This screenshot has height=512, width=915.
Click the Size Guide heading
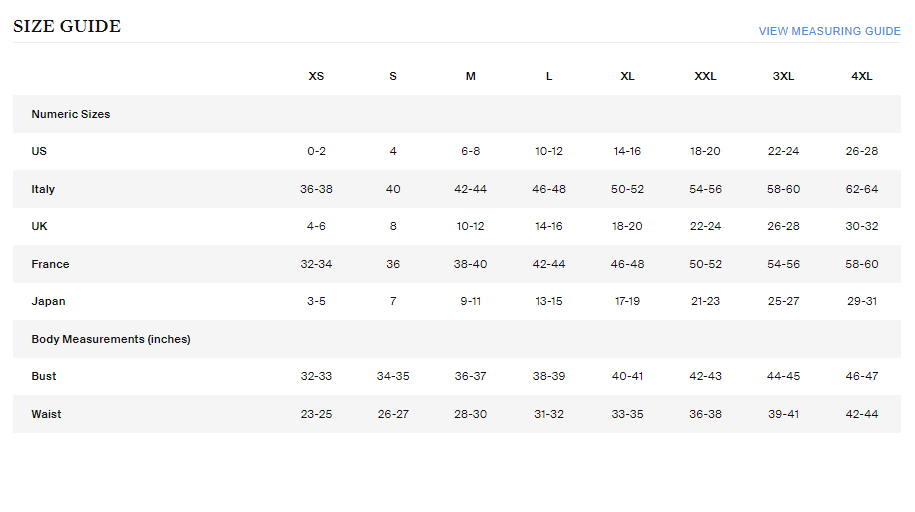click(x=67, y=27)
